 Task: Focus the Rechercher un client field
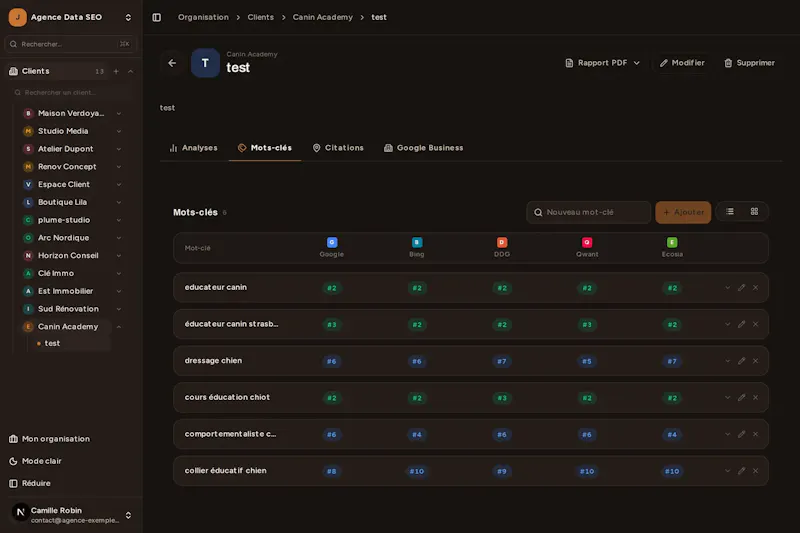point(70,93)
